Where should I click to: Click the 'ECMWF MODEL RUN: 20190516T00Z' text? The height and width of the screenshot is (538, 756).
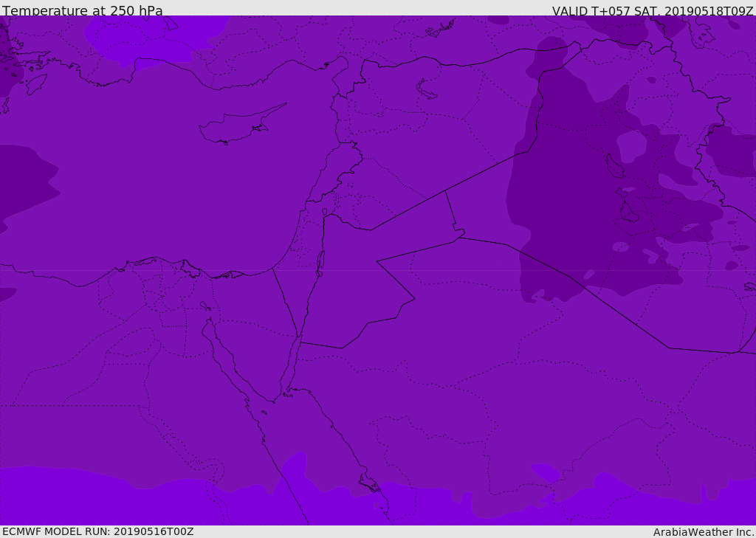click(x=98, y=532)
